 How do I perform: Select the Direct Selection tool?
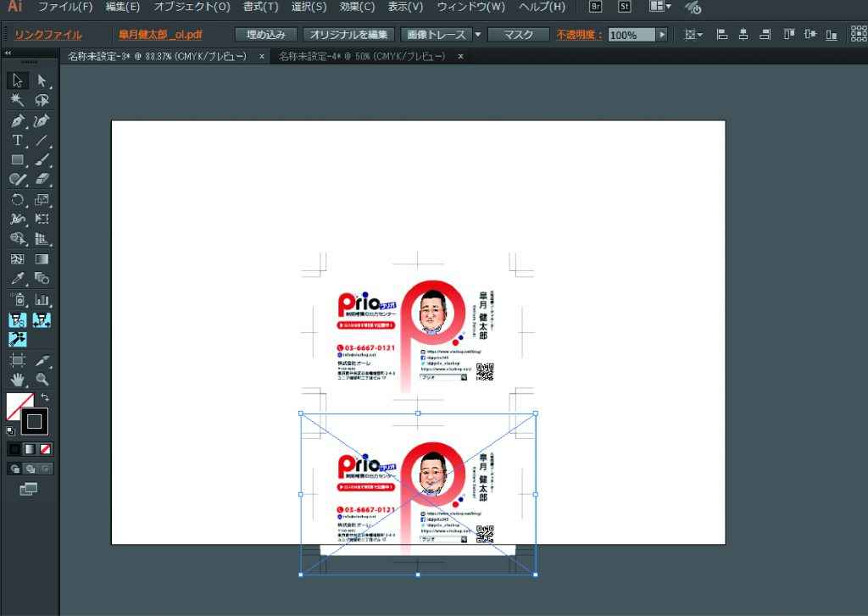click(x=42, y=81)
